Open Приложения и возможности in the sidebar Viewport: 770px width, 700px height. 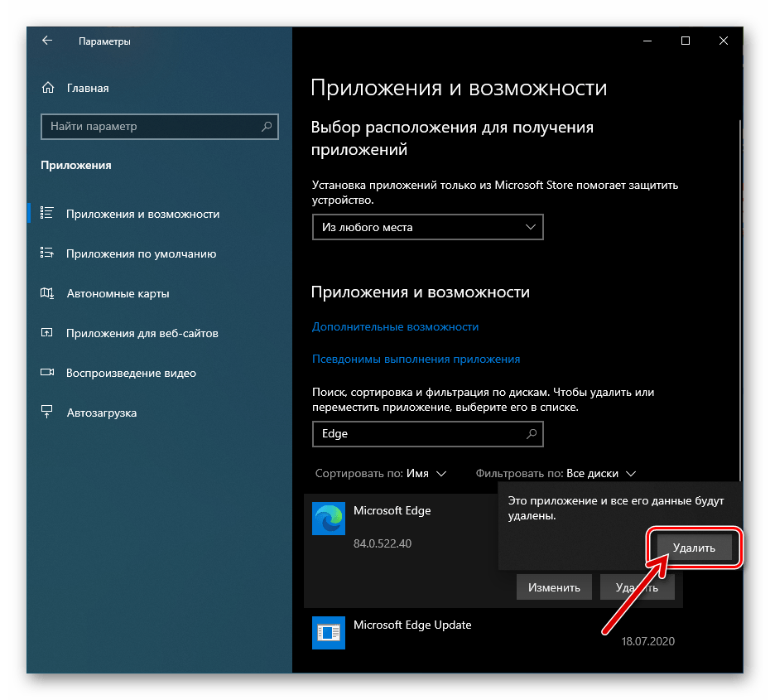(x=142, y=214)
